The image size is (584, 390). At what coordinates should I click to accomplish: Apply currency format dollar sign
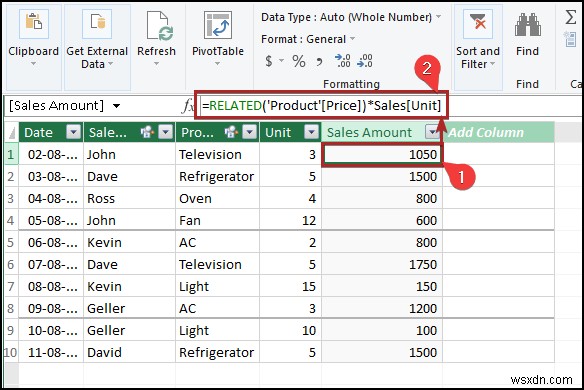click(269, 61)
